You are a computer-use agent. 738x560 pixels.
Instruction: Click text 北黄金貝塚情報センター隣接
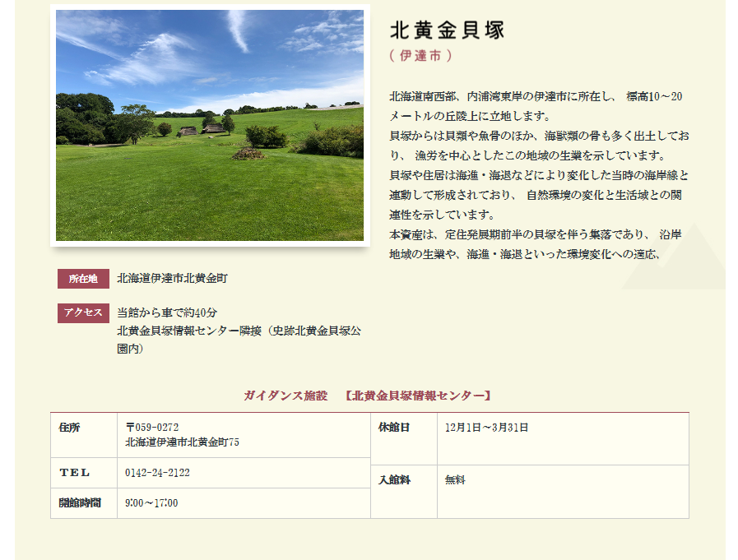click(189, 331)
